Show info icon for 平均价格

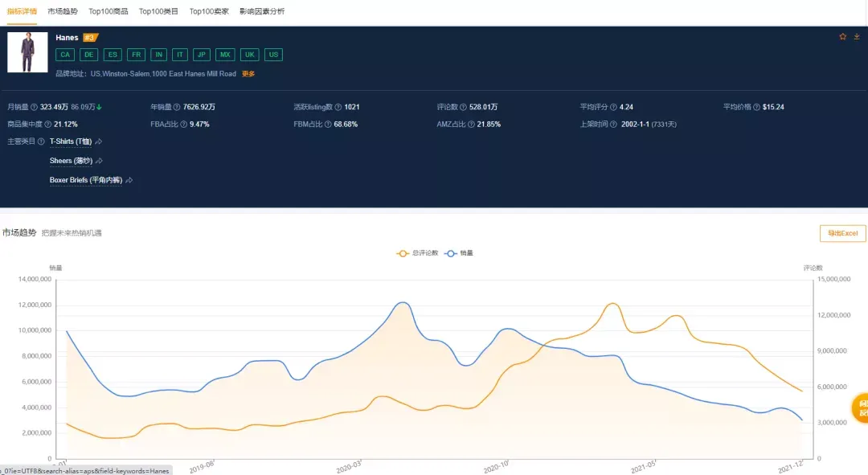coord(757,107)
